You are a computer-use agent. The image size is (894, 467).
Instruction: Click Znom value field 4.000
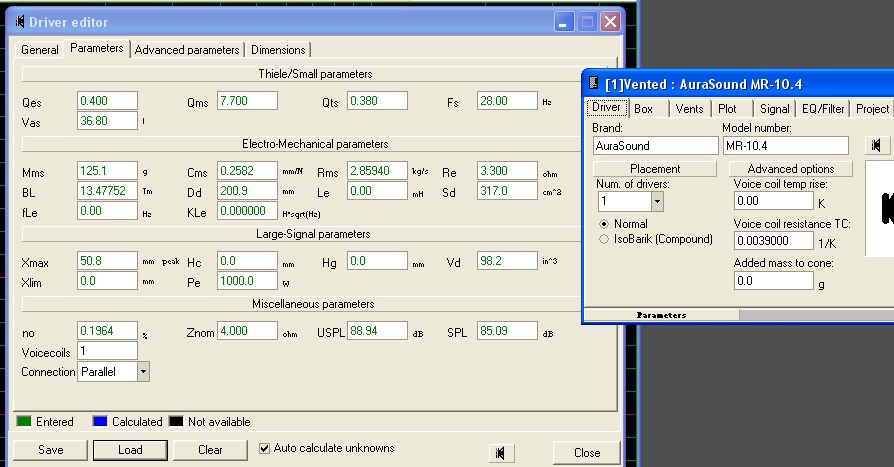247,331
